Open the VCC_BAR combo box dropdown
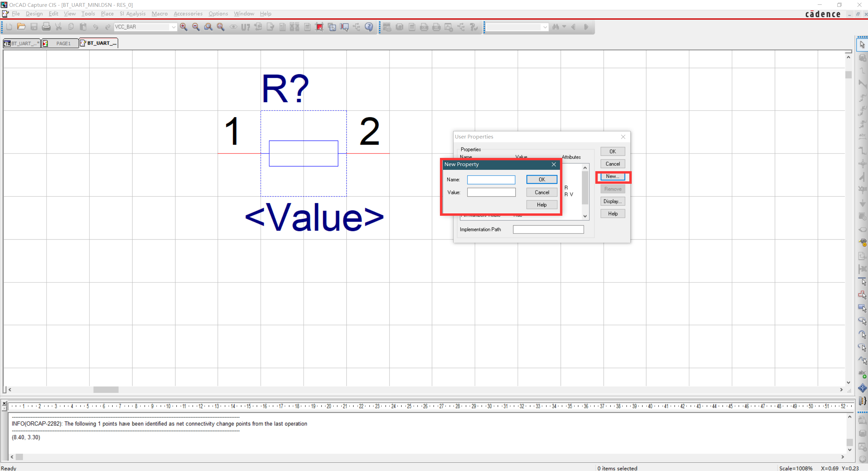Viewport: 868px width, 471px height. [x=173, y=27]
